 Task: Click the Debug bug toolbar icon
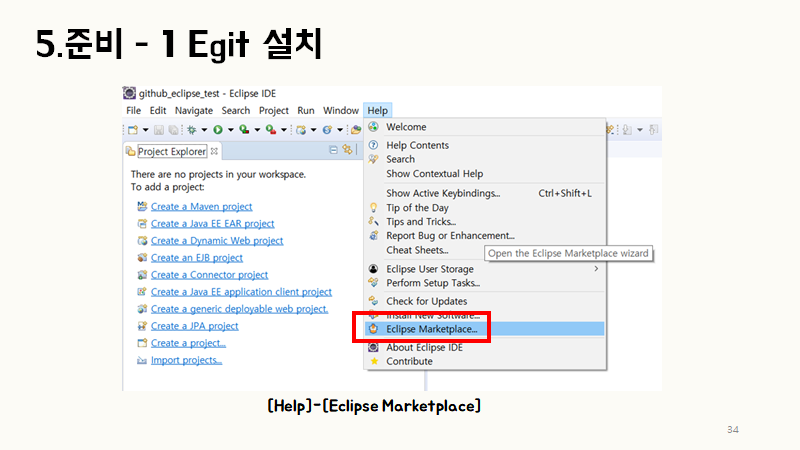point(192,130)
